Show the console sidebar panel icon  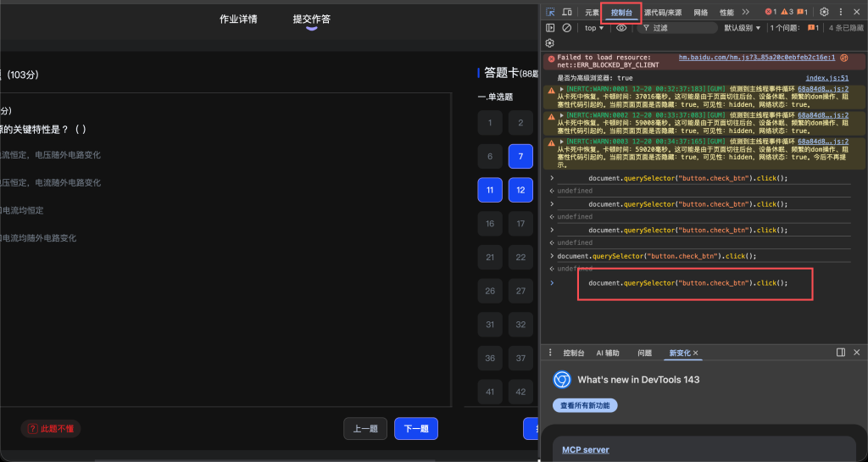click(550, 28)
